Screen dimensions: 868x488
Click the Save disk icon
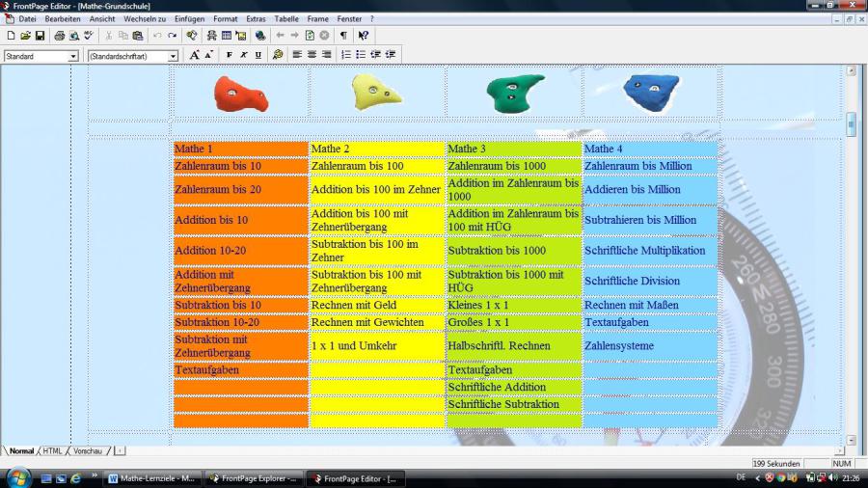point(41,36)
